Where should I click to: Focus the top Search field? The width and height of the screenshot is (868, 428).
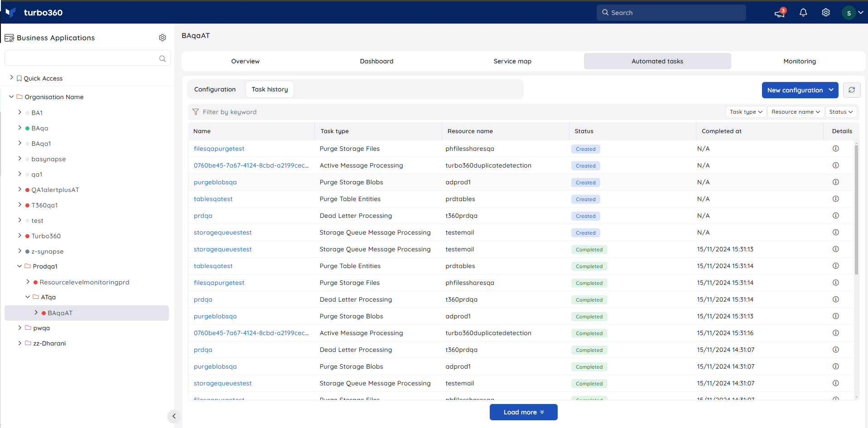pyautogui.click(x=671, y=13)
